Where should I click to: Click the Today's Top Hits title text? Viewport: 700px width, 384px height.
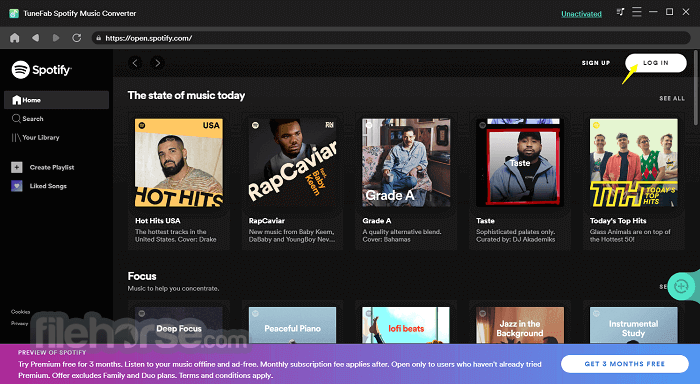(x=618, y=221)
